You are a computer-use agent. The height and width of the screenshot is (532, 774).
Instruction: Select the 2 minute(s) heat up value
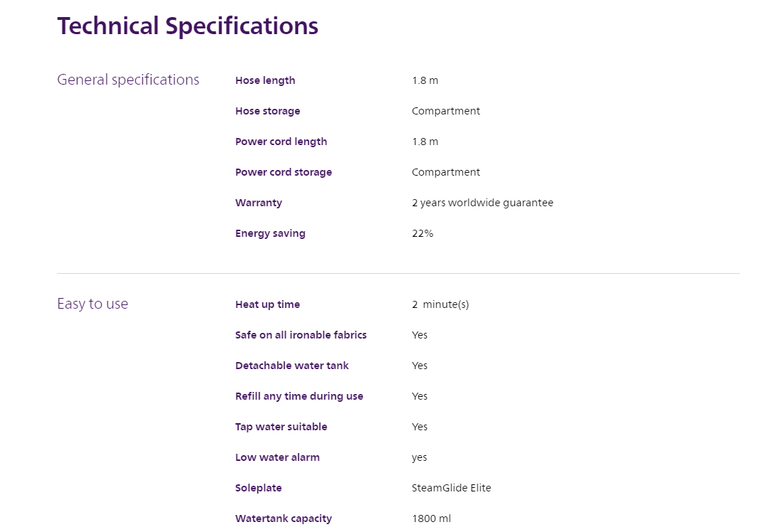pos(440,304)
